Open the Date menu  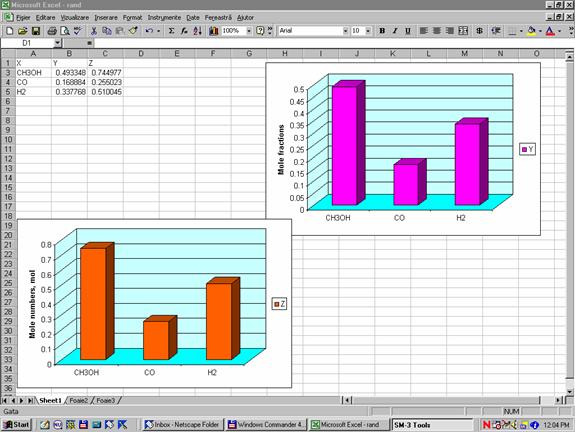pos(193,17)
